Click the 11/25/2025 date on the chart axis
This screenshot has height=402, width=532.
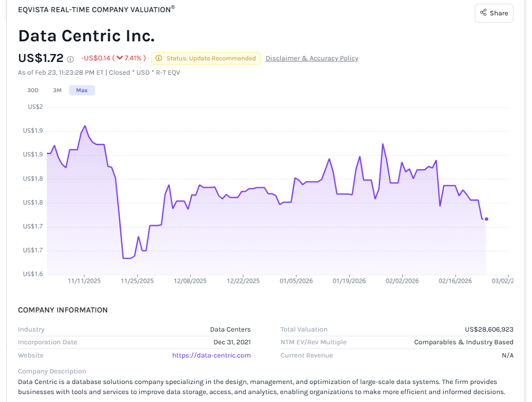tap(137, 281)
